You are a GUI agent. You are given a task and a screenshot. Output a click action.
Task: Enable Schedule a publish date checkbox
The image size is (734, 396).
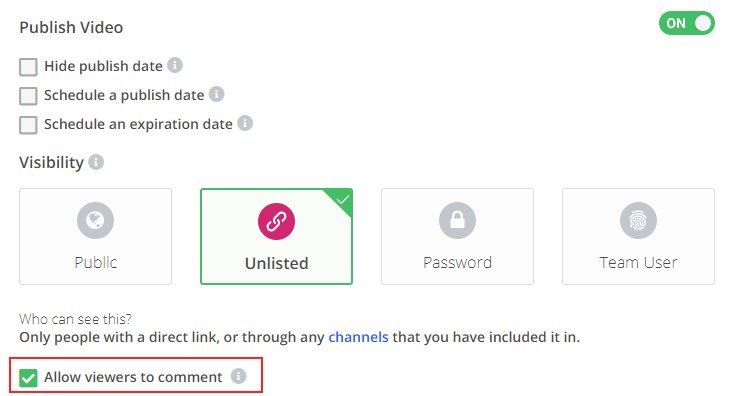coord(28,96)
